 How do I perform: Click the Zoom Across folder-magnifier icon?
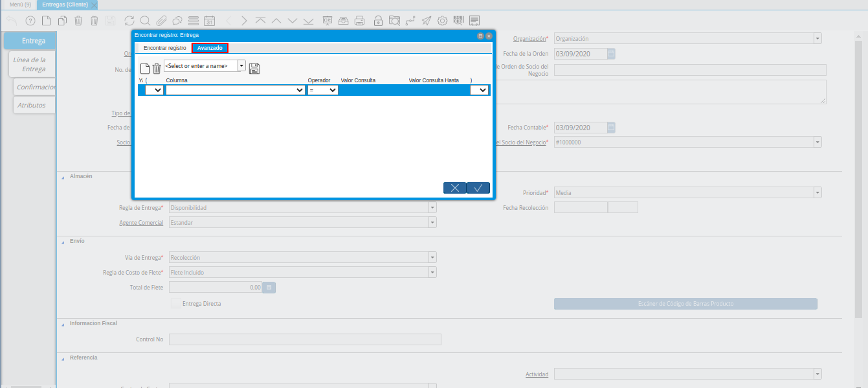(394, 21)
